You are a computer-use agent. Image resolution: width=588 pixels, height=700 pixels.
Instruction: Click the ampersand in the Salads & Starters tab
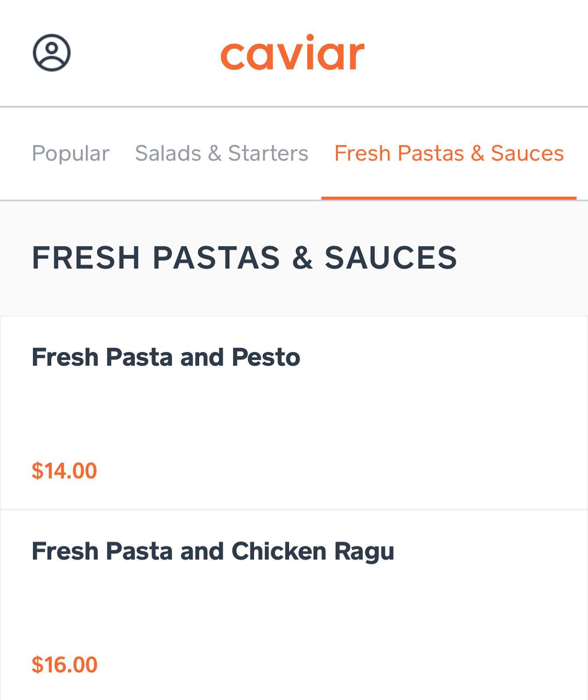[x=214, y=154]
